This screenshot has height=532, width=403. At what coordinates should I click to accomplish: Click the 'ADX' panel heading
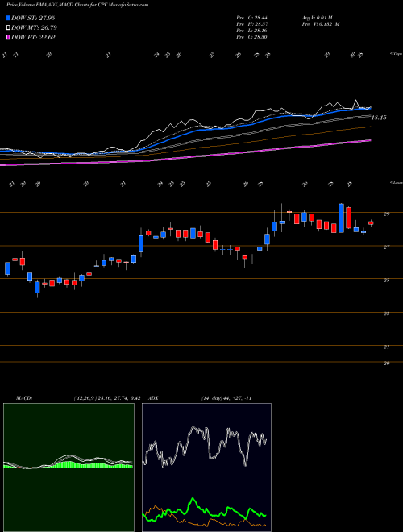click(154, 398)
